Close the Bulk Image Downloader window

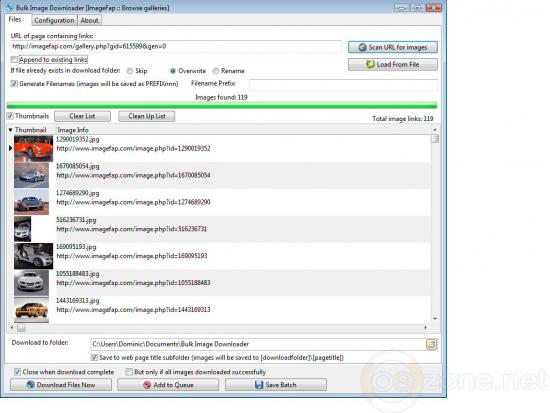tap(434, 7)
